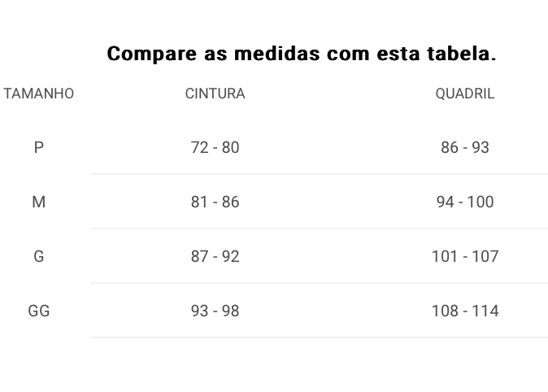The height and width of the screenshot is (392, 548).
Task: Select waist range 93 - 98
Action: click(215, 311)
